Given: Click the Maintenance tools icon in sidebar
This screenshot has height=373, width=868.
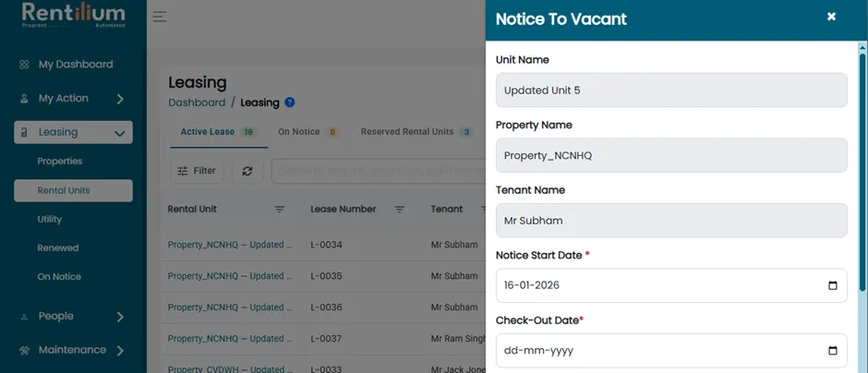Looking at the screenshot, I should click(24, 350).
